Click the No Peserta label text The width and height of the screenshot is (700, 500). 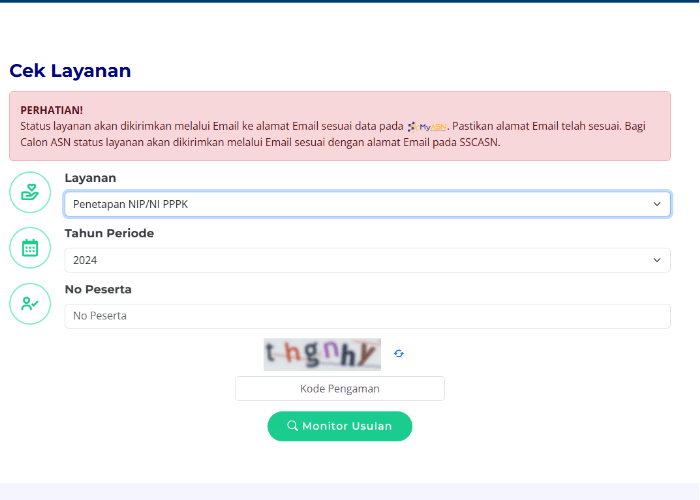pos(98,289)
